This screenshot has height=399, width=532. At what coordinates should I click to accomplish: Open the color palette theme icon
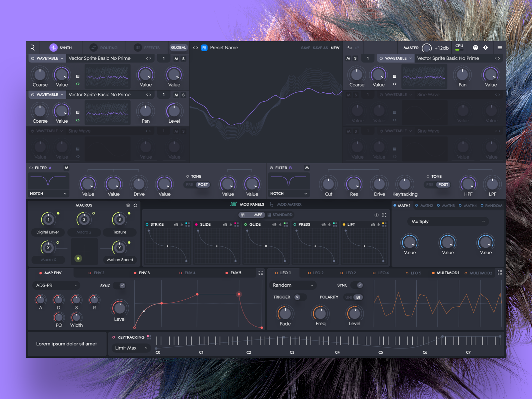point(475,48)
